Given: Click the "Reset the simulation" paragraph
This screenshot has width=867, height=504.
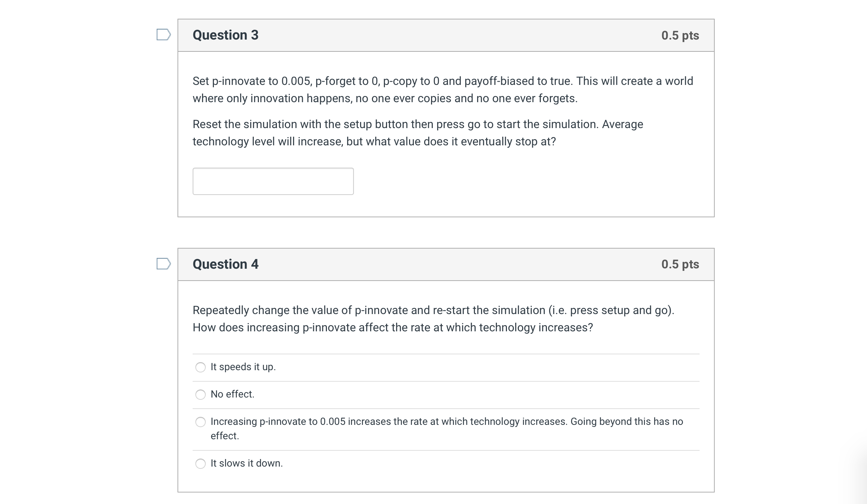Looking at the screenshot, I should 418,124.
